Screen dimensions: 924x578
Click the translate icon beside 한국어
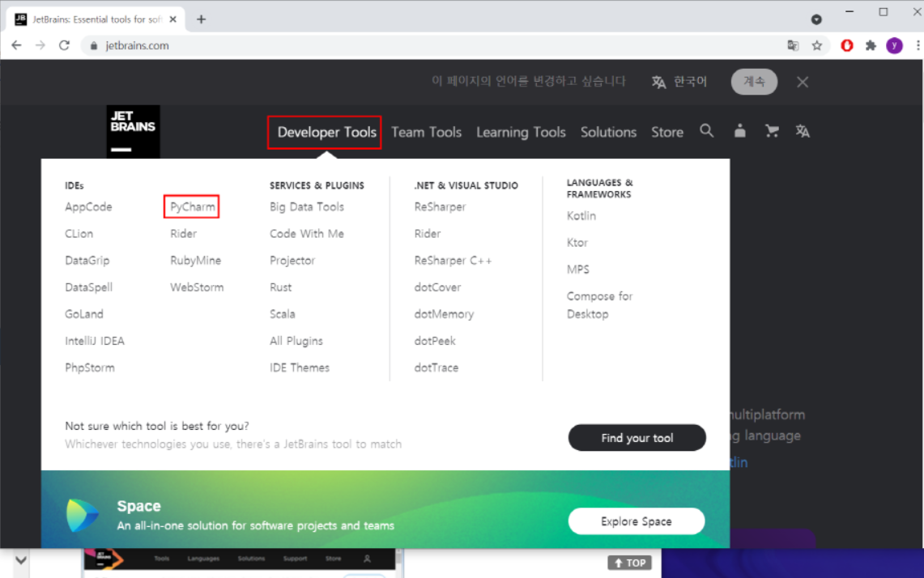tap(659, 82)
